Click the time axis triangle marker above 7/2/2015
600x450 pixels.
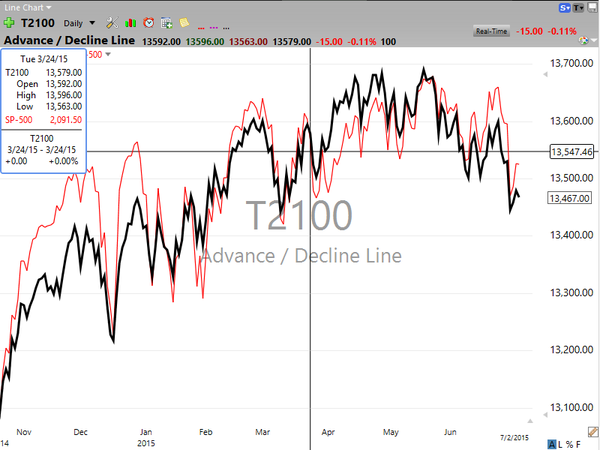[x=530, y=421]
